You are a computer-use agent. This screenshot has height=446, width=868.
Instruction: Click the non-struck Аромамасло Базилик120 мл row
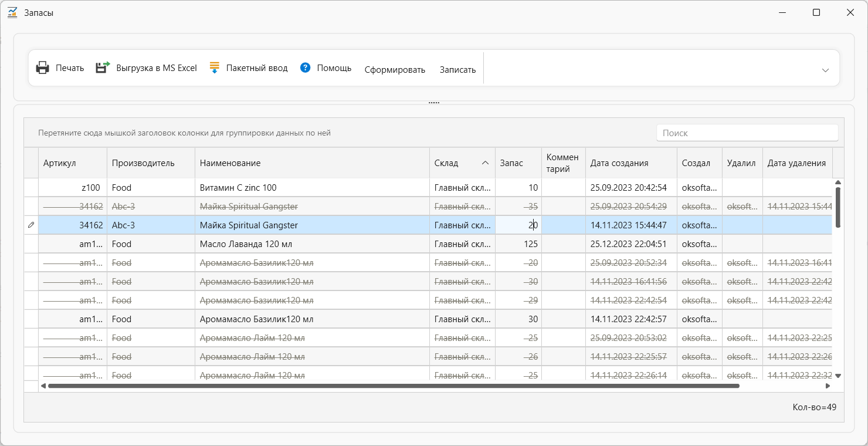tap(435, 319)
